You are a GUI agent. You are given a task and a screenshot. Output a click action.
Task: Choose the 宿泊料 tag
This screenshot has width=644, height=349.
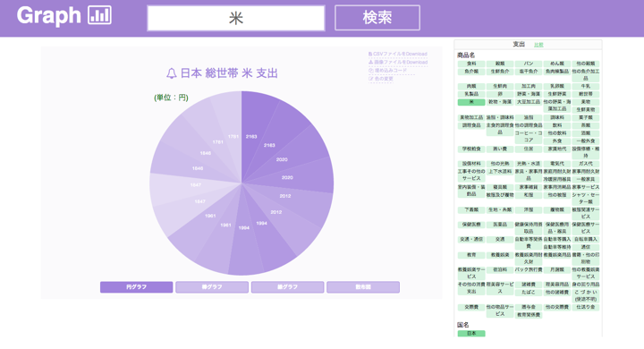(x=500, y=269)
